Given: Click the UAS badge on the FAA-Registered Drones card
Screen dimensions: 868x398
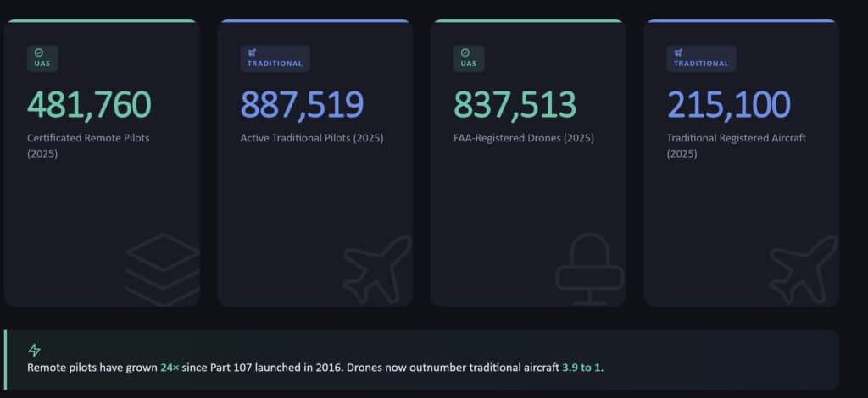Looking at the screenshot, I should (x=469, y=58).
